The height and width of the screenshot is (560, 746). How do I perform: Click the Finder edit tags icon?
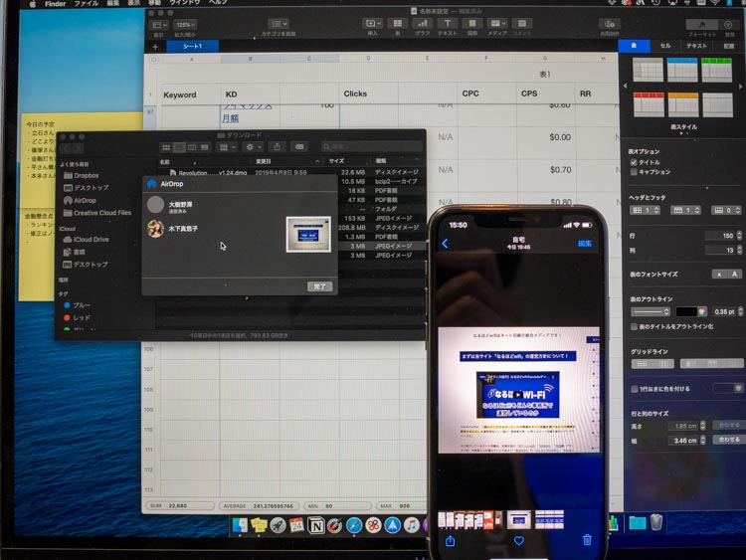pos(299,147)
